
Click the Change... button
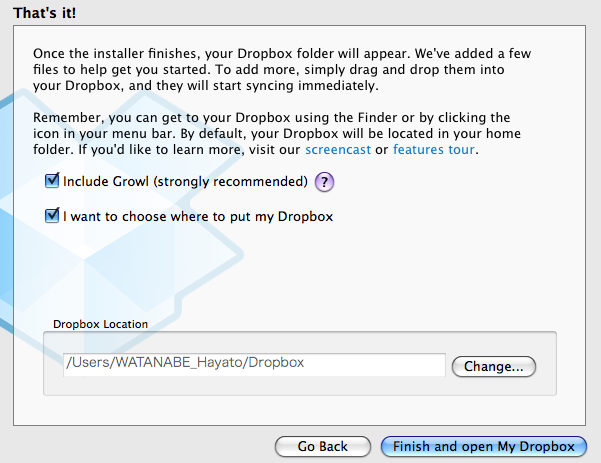494,366
